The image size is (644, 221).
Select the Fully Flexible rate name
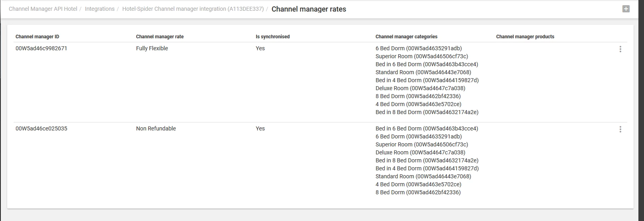[152, 48]
